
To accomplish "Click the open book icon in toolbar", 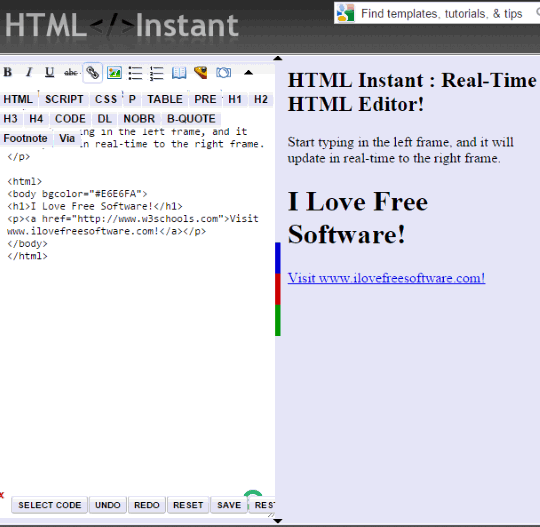I will click(179, 73).
